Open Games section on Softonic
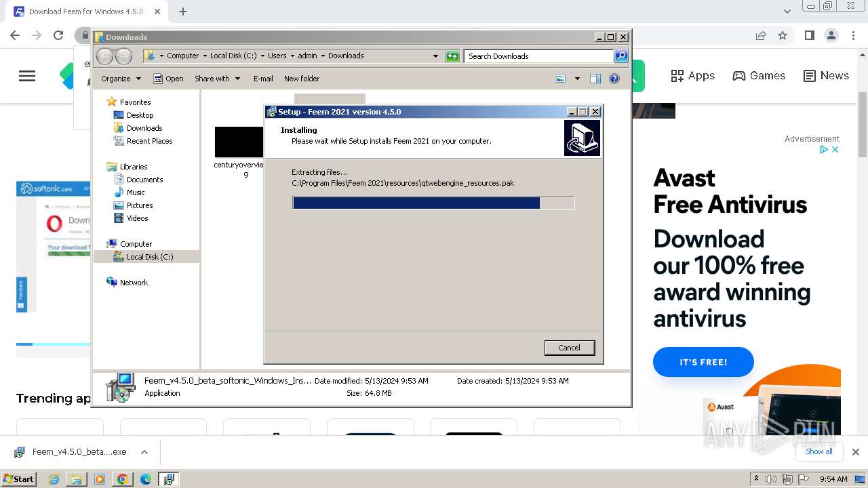The width and height of the screenshot is (868, 488). tap(759, 76)
